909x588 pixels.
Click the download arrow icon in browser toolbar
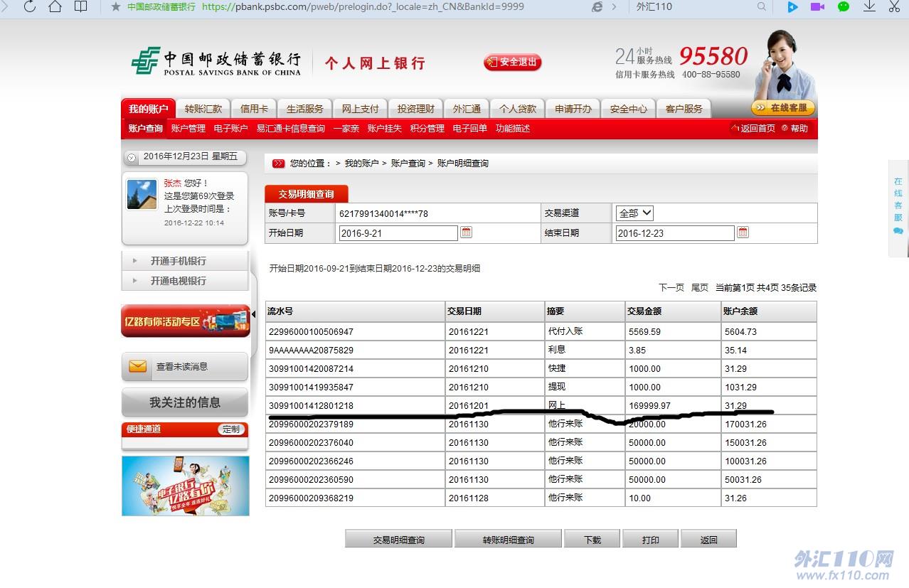click(869, 7)
